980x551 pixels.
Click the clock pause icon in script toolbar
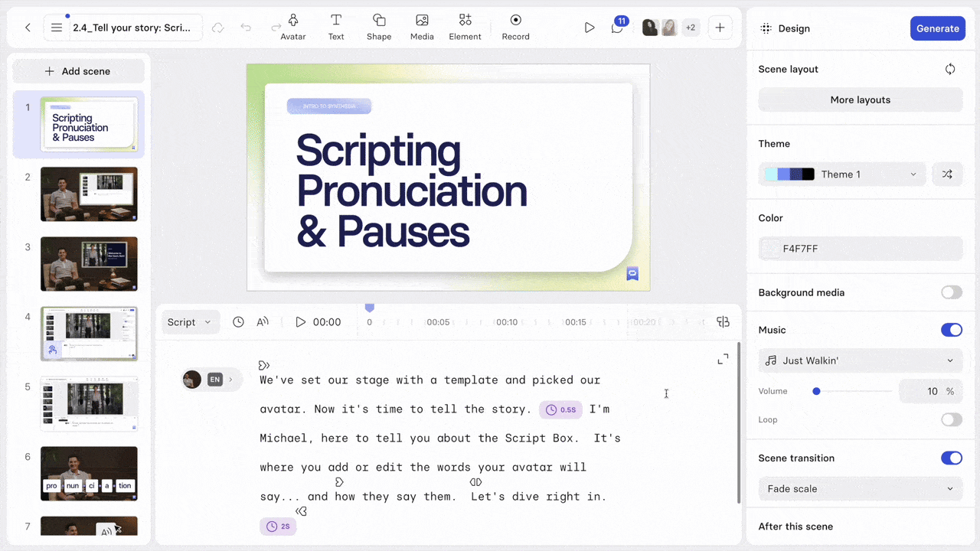[x=238, y=322]
